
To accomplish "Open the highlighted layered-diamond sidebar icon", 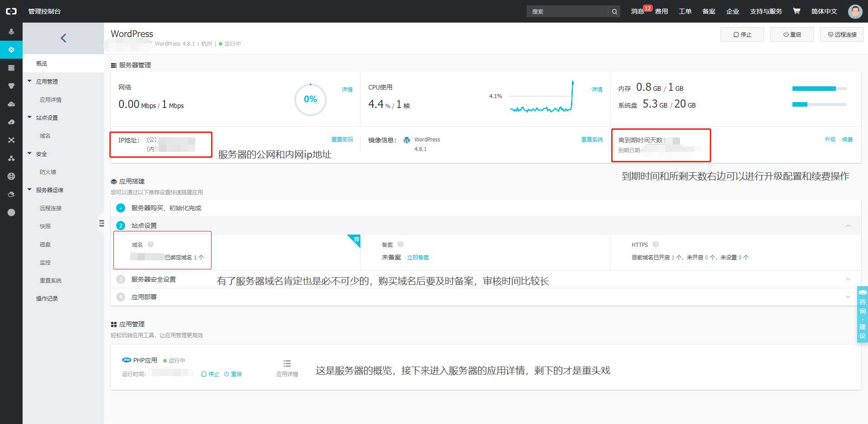I will (x=11, y=50).
